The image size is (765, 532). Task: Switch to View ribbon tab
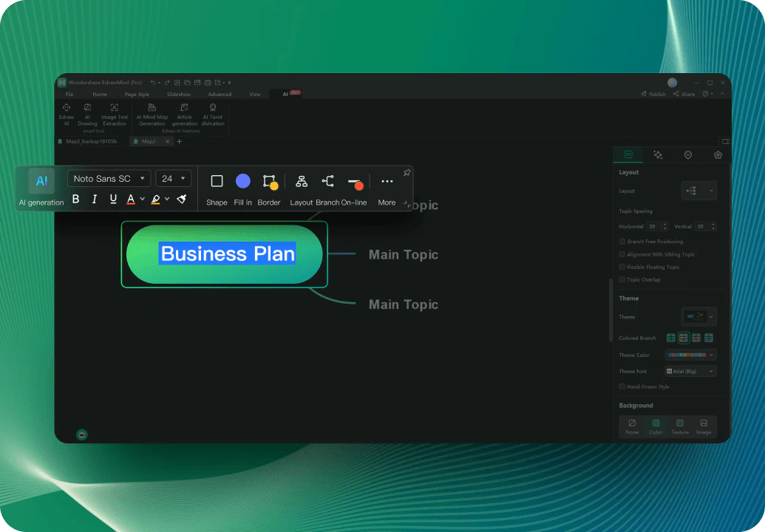tap(255, 94)
